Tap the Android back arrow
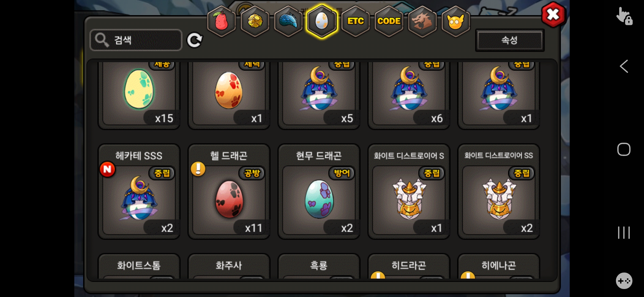644x297 pixels. (x=624, y=66)
